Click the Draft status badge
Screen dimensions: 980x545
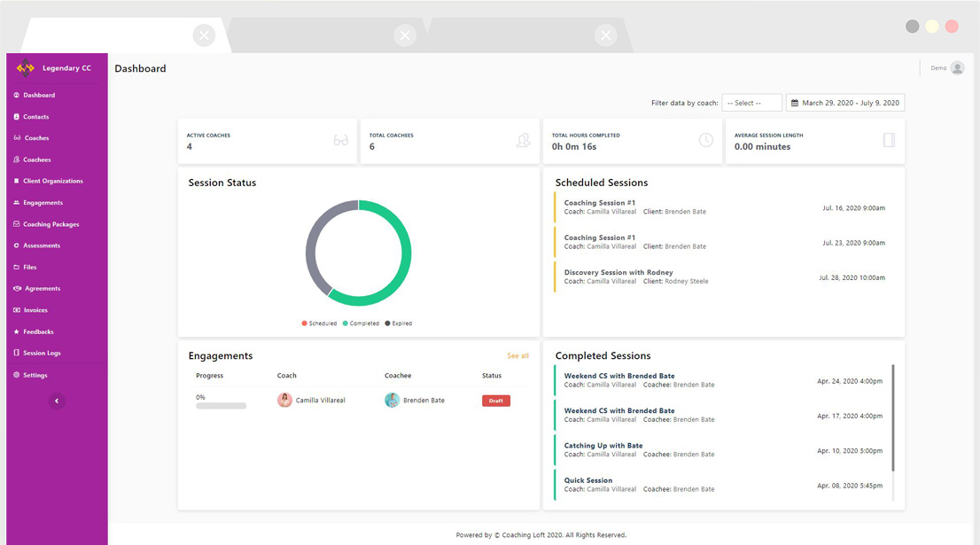click(495, 401)
